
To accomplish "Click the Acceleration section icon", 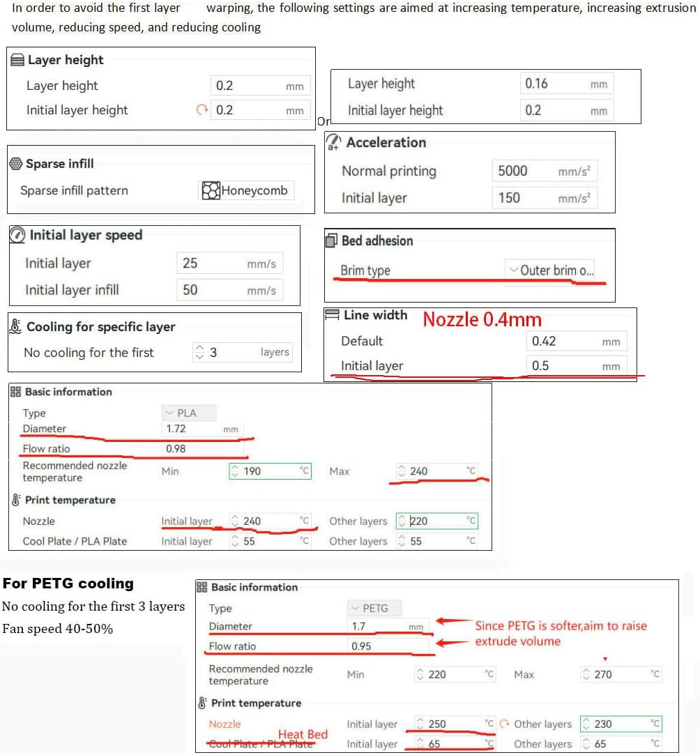I will point(334,142).
